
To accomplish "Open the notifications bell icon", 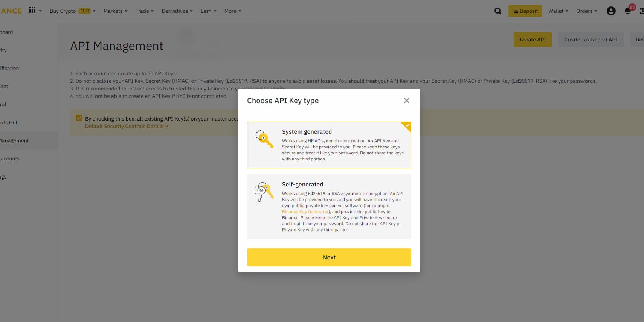I will [628, 11].
